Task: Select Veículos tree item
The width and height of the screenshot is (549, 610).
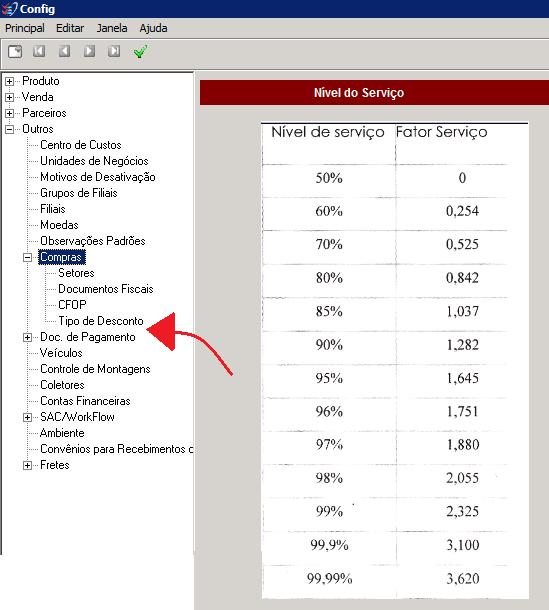Action: (61, 353)
